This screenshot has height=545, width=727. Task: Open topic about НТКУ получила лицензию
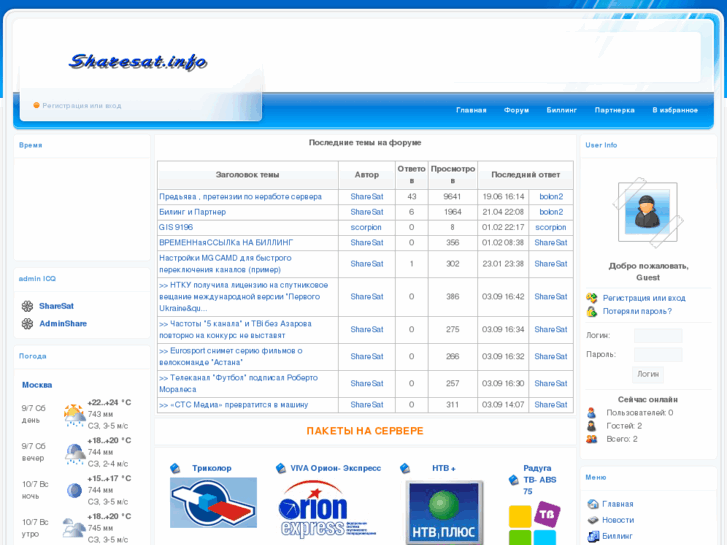click(x=243, y=296)
